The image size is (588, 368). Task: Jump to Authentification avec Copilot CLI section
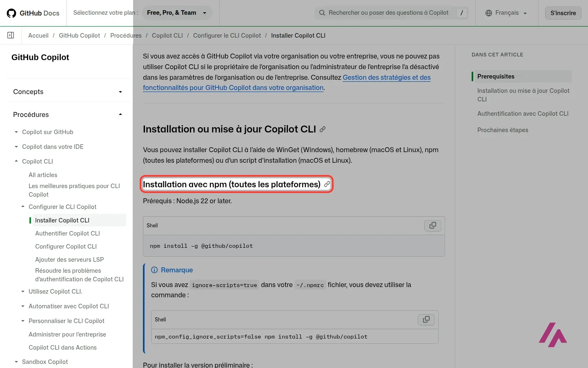click(x=523, y=114)
